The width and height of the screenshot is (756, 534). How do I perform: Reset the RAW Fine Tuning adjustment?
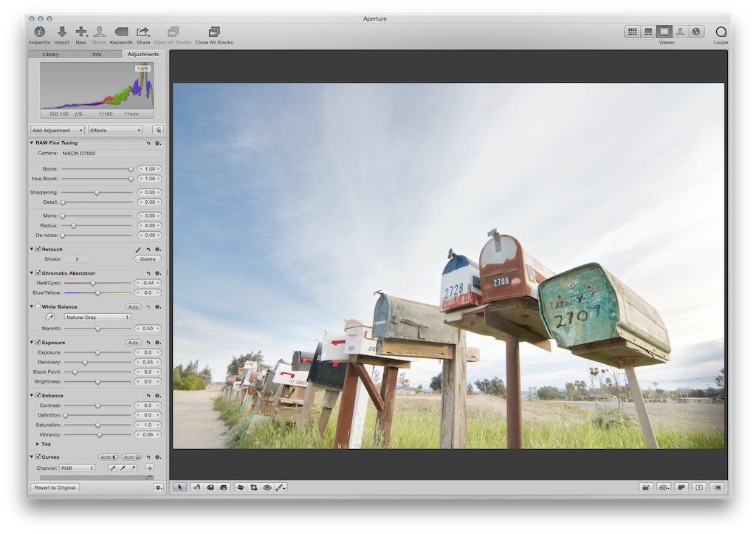click(148, 143)
